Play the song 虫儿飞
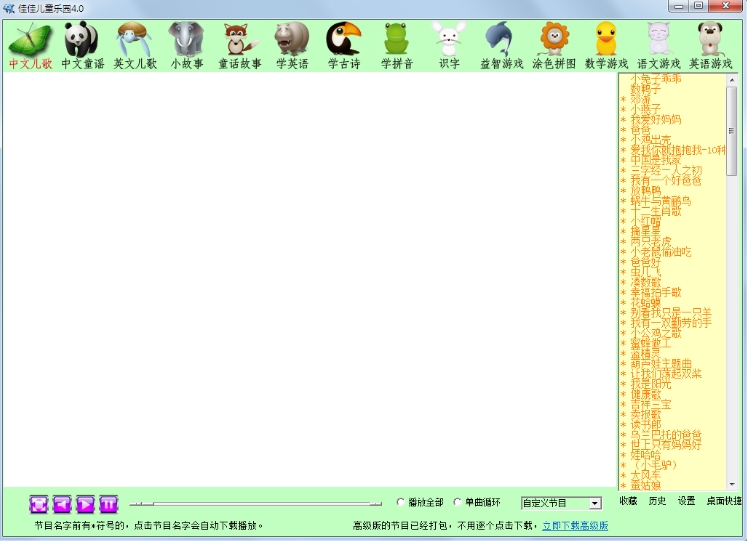The height and width of the screenshot is (541, 747). (x=646, y=272)
